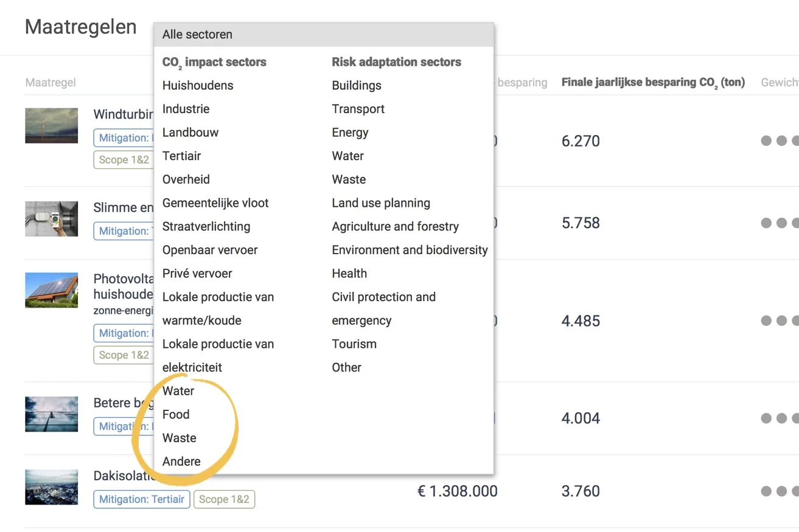Pick Water under Risk adaptation sectors
The width and height of the screenshot is (799, 532).
coord(347,156)
